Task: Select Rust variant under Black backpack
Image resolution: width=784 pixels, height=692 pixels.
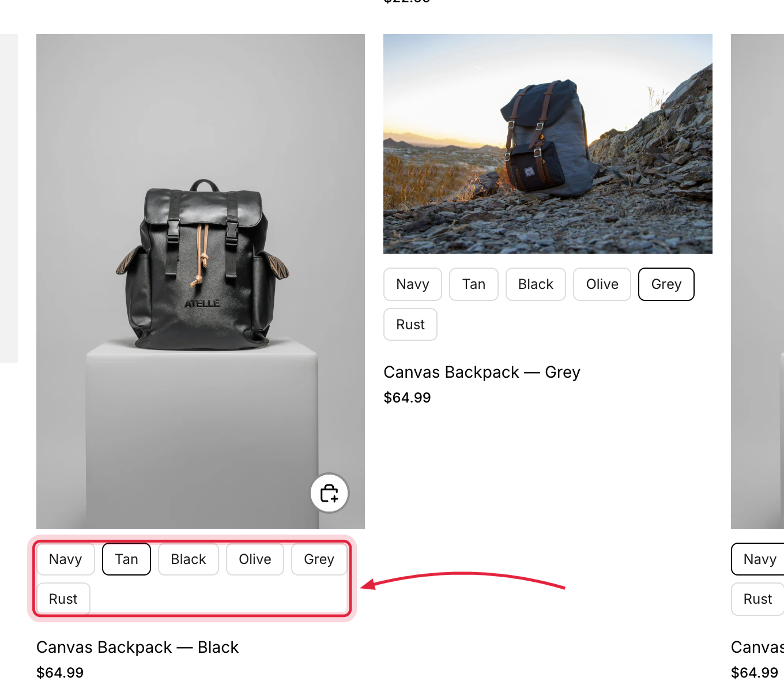Action: pyautogui.click(x=63, y=599)
